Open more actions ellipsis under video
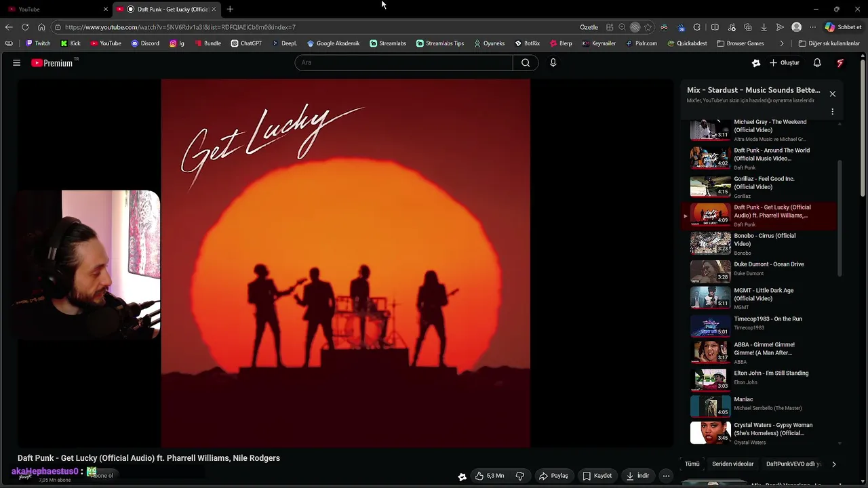The width and height of the screenshot is (868, 488). coord(666,476)
